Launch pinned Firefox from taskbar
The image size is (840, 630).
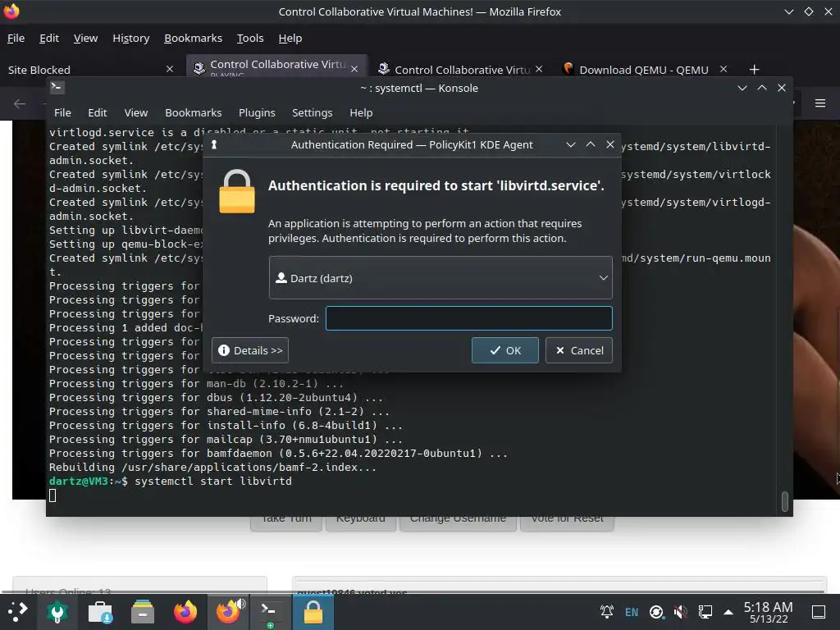tap(185, 612)
